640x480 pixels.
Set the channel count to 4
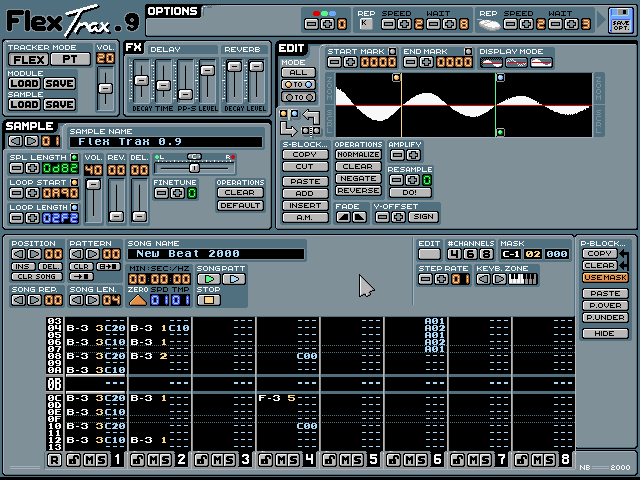point(454,254)
